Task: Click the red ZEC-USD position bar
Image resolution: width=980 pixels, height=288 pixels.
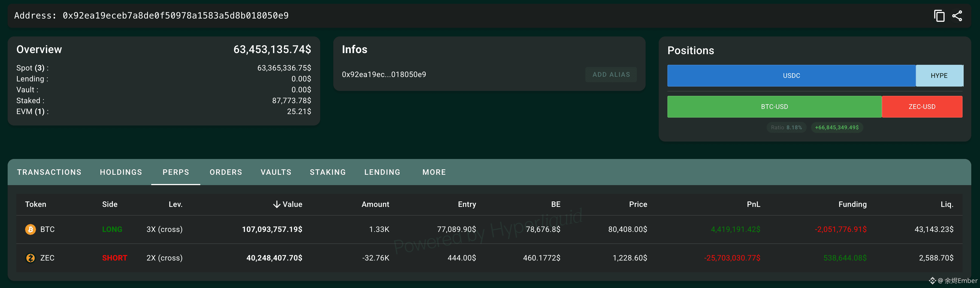Action: (922, 107)
